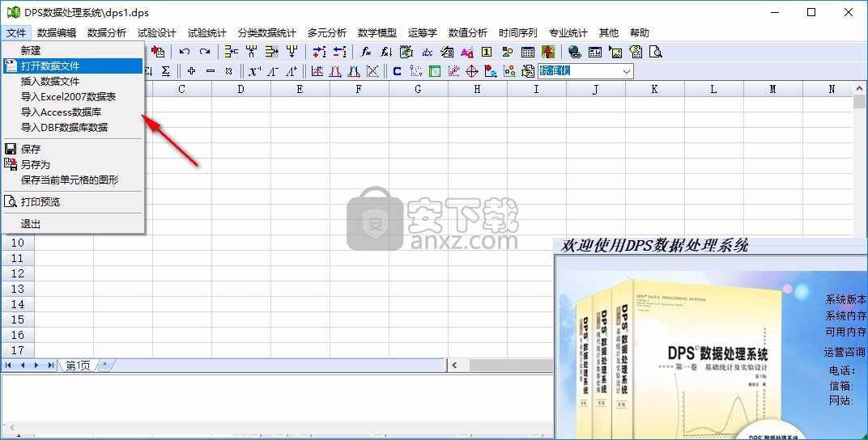Viewport: 868px width, 440px height.
Task: Click the horizontal scrollbar left arrow
Action: [454, 366]
